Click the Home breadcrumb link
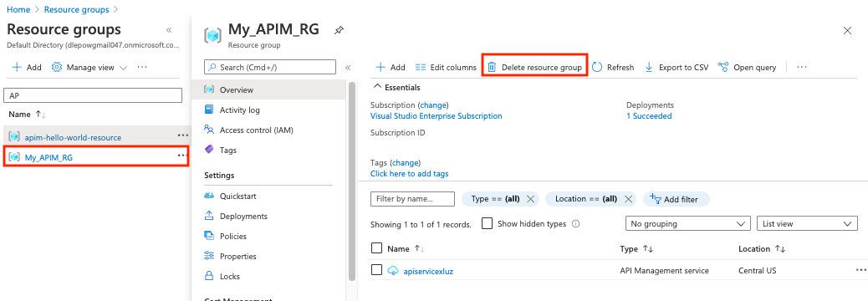This screenshot has width=868, height=301. [18, 9]
